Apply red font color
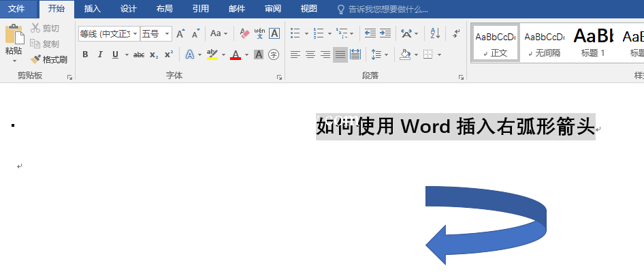The width and height of the screenshot is (644, 276). 236,55
